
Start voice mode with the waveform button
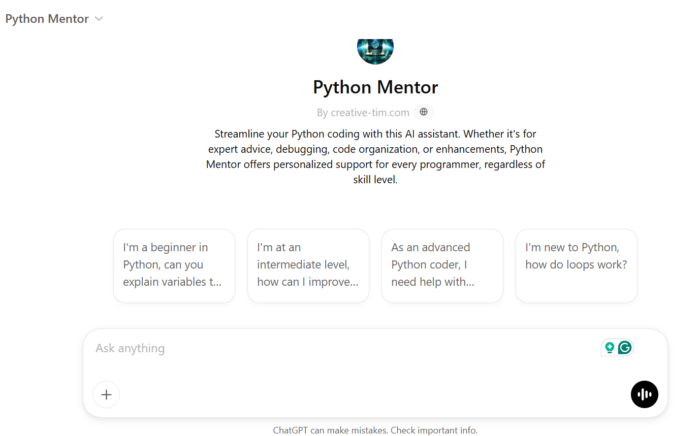645,394
